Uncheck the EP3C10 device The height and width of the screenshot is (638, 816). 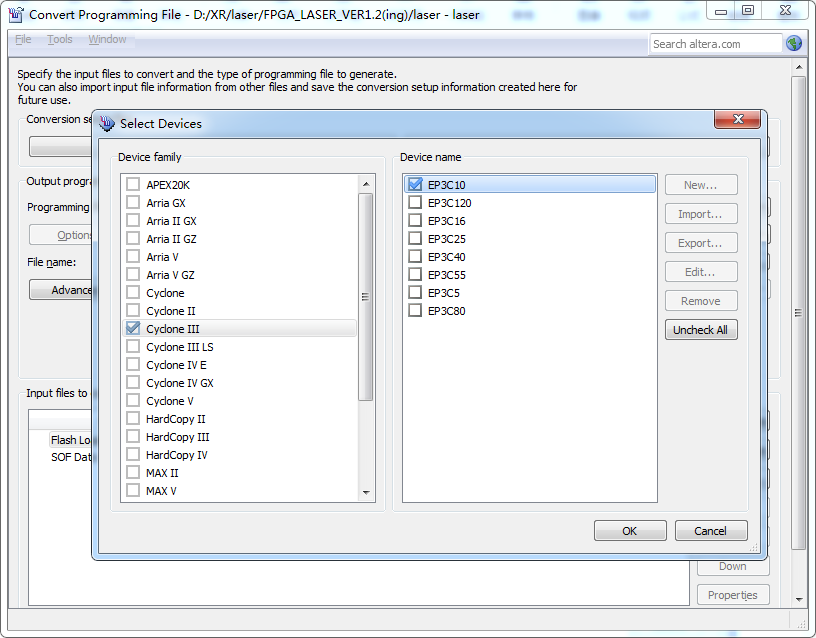point(415,184)
